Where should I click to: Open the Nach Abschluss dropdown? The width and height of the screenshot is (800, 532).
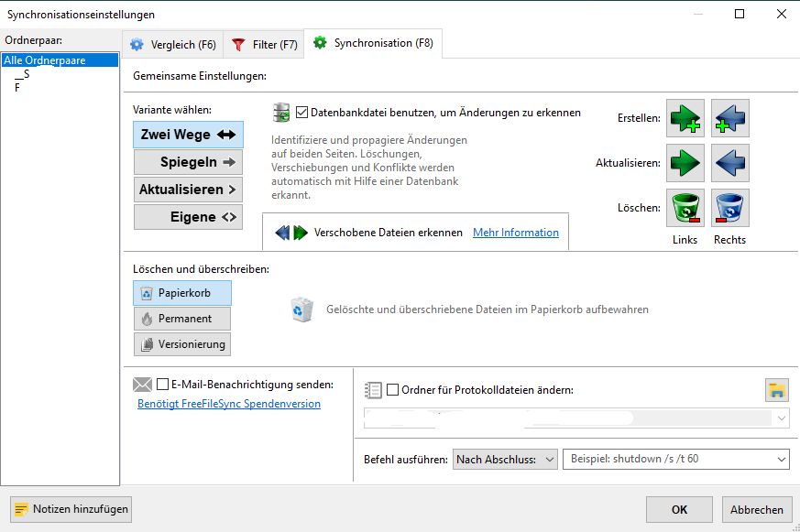pos(505,459)
